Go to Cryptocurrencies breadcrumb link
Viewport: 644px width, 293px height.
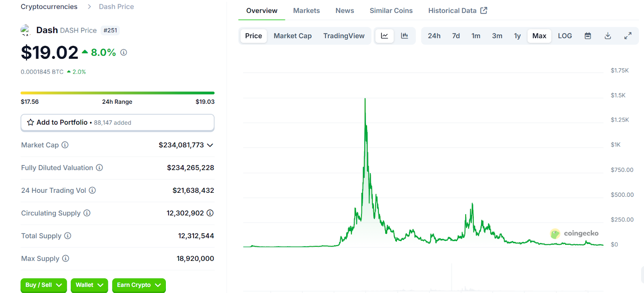tap(49, 6)
